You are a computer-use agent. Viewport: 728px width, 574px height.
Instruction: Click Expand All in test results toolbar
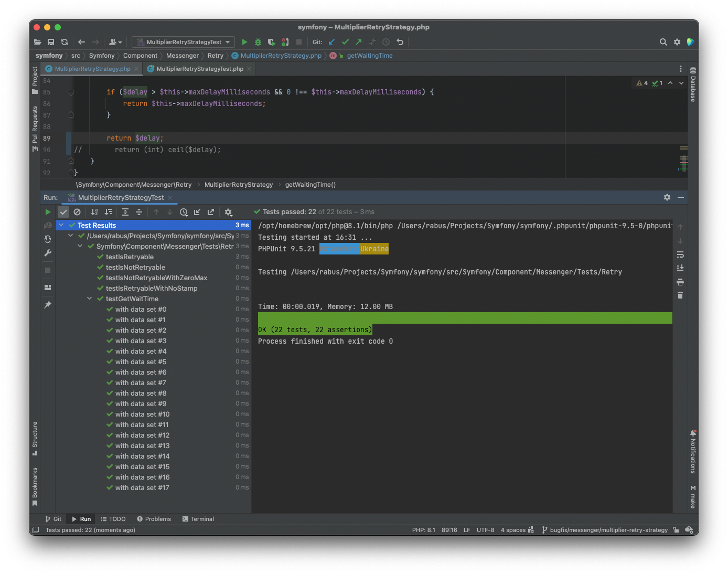point(125,212)
